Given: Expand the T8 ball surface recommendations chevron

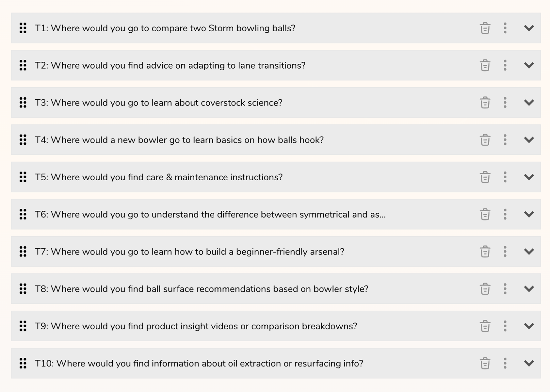Looking at the screenshot, I should pyautogui.click(x=529, y=289).
